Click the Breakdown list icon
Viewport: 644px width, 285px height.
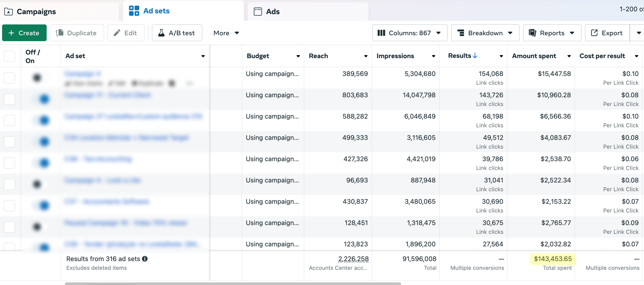pos(461,33)
